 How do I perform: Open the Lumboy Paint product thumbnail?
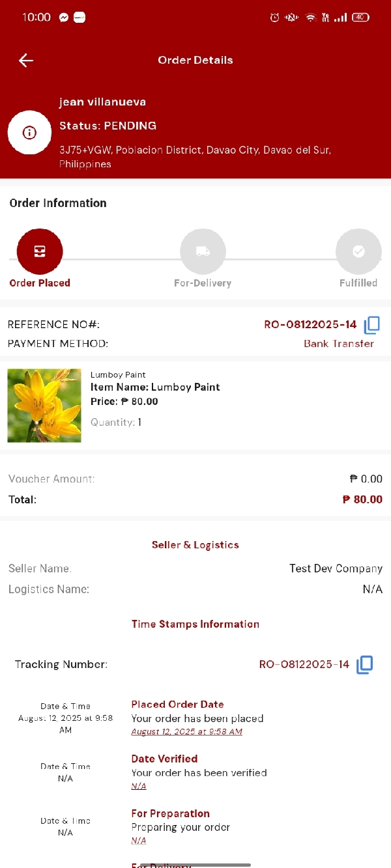click(x=44, y=406)
